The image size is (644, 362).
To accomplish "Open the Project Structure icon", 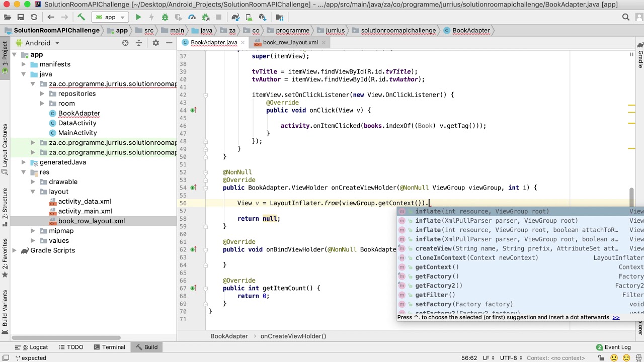I will point(279,17).
